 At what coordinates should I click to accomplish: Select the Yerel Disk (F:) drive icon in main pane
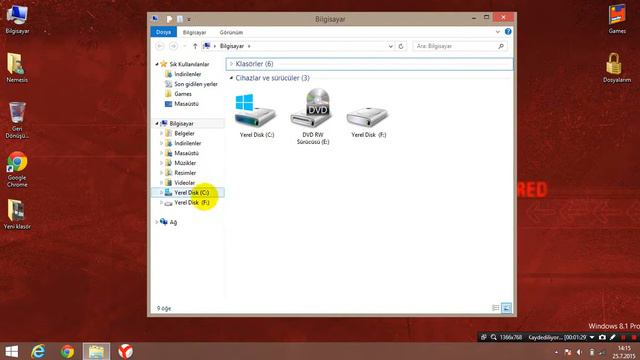click(x=368, y=121)
